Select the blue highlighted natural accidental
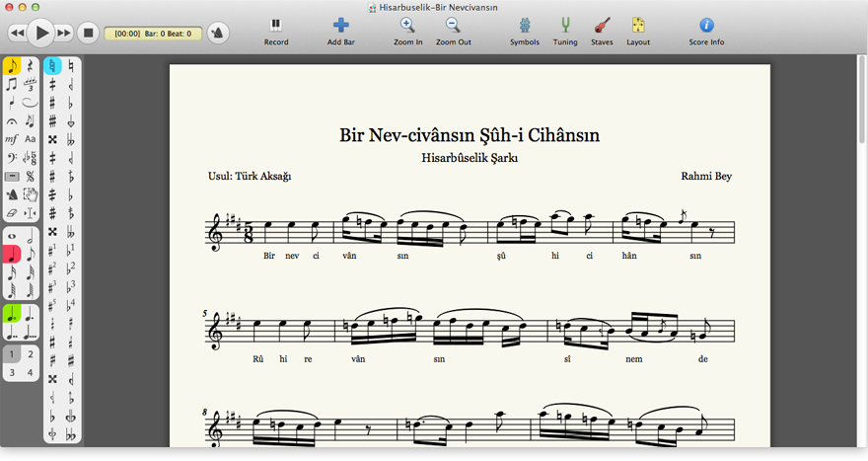Image resolution: width=868 pixels, height=461 pixels. coord(52,66)
